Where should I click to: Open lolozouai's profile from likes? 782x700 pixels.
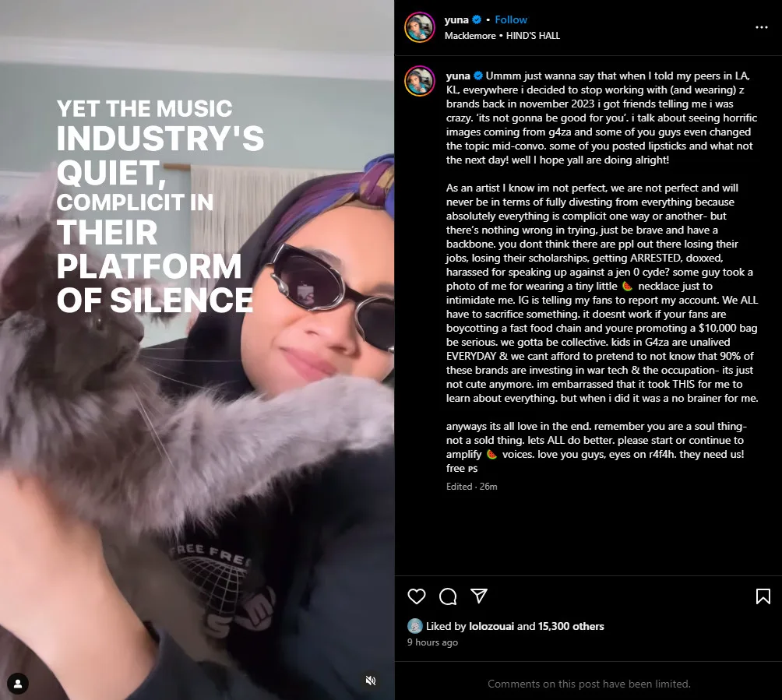tap(491, 626)
